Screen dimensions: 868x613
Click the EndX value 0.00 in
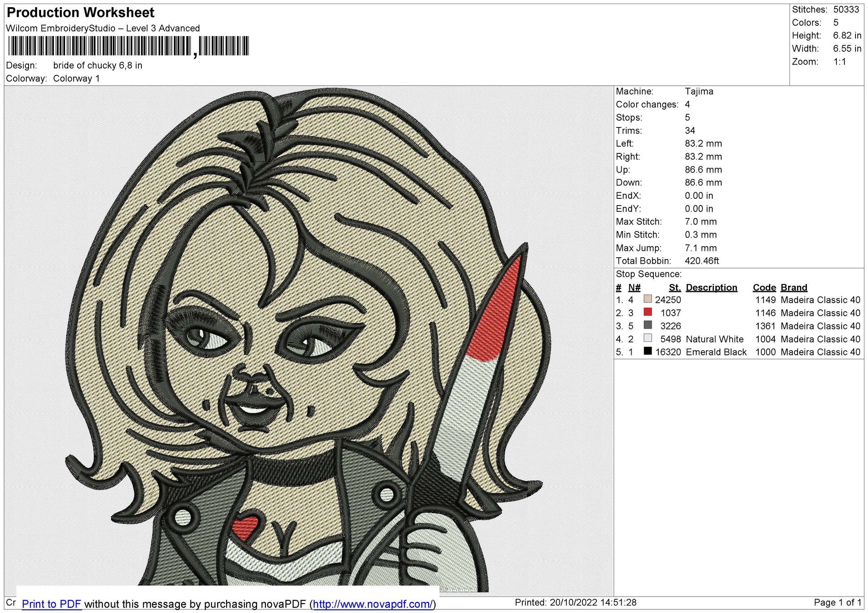click(x=699, y=196)
